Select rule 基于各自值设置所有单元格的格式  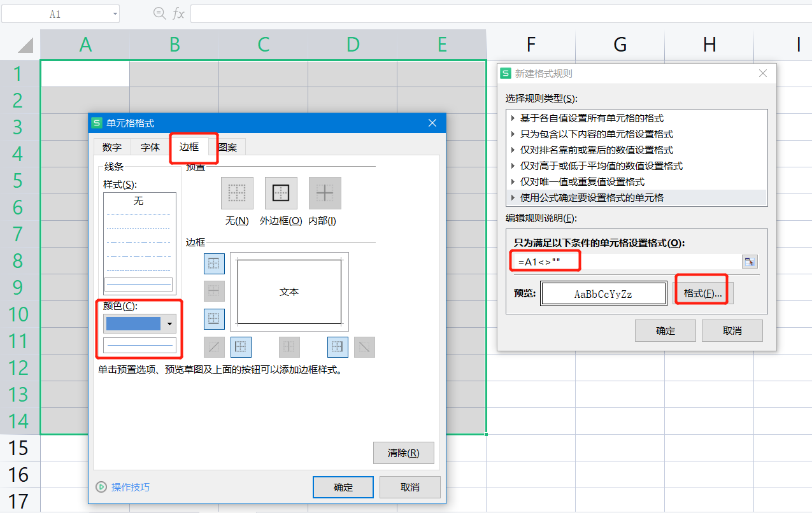click(x=637, y=118)
